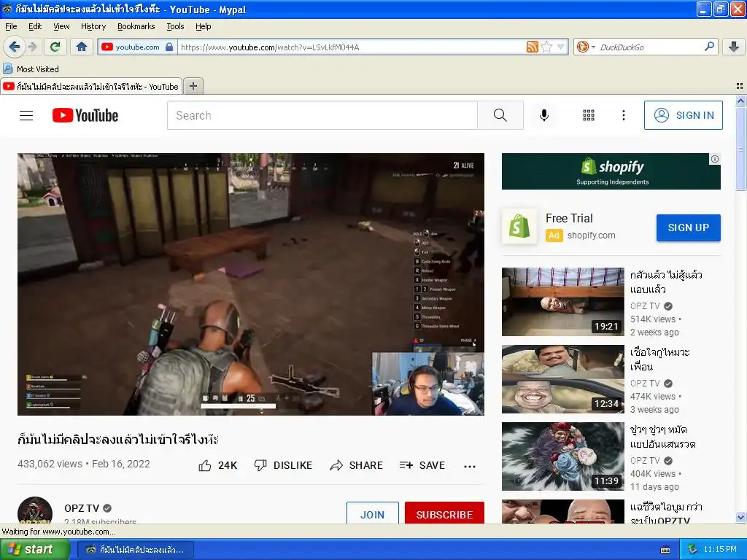Viewport: 747px width, 560px height.
Task: Open the RSS feed icon in address bar
Action: [x=532, y=47]
